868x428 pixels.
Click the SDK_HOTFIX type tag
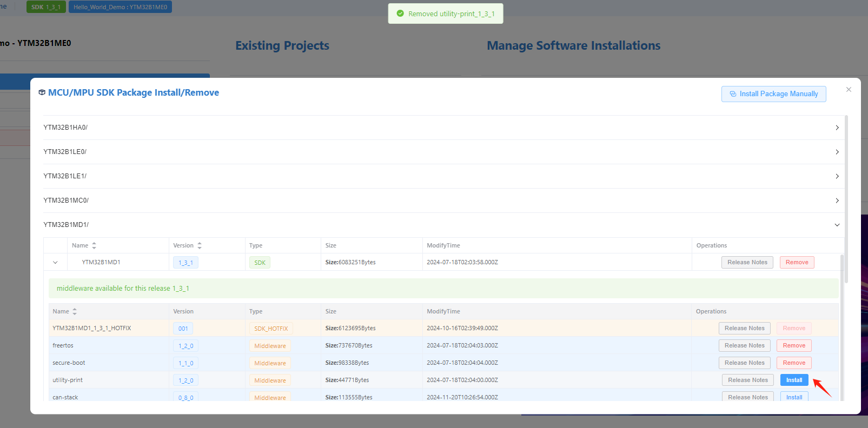pos(271,329)
